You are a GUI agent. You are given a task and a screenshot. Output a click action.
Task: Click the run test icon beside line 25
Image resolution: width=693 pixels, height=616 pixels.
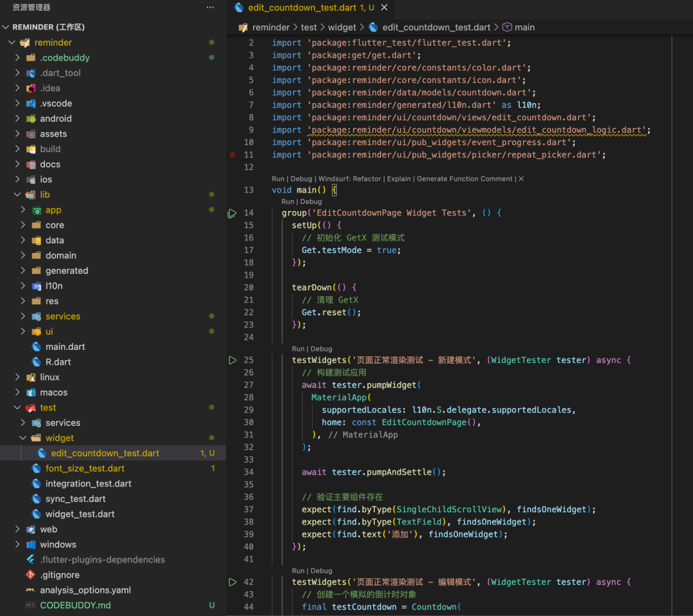pos(232,361)
